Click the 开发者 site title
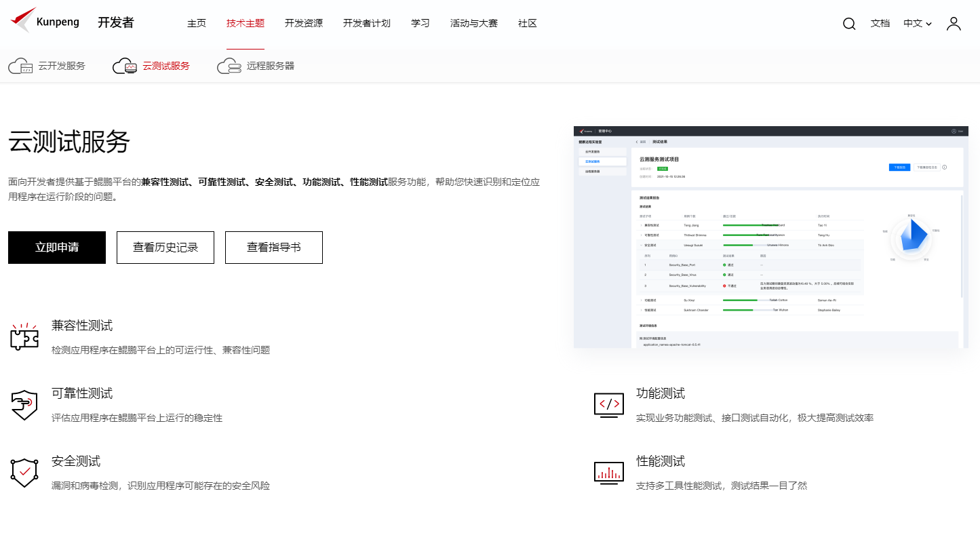Image resolution: width=980 pixels, height=548 pixels. tap(116, 23)
